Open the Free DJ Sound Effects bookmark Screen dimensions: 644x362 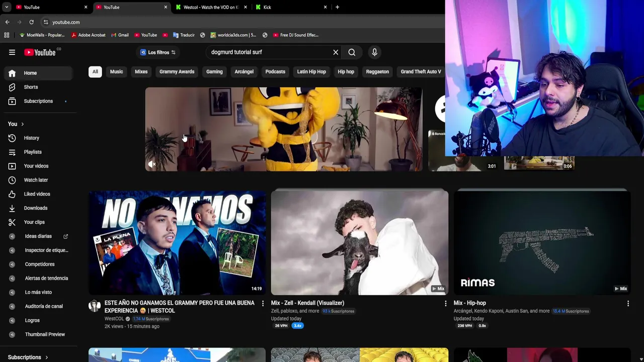(296, 35)
